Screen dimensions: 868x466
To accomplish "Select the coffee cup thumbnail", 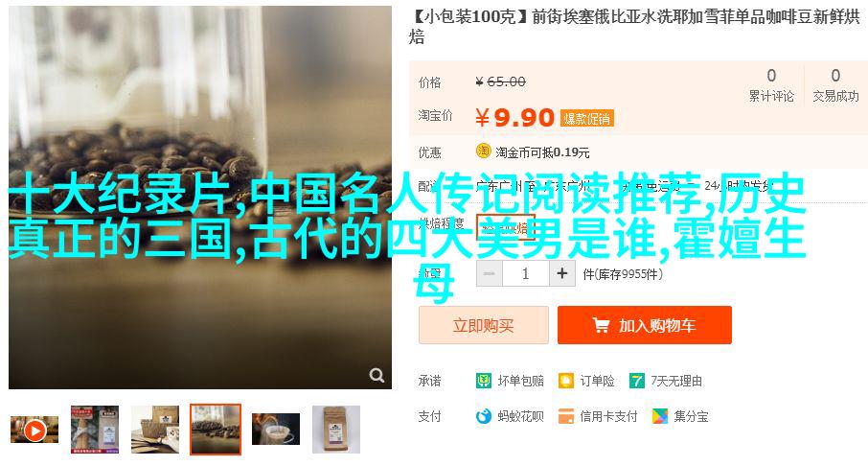I will [x=276, y=430].
